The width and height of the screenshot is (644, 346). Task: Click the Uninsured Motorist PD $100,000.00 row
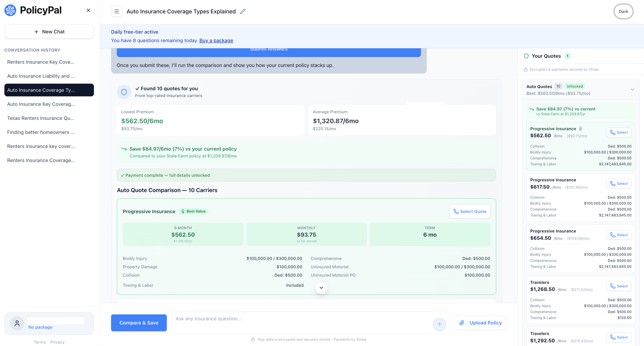click(400, 275)
